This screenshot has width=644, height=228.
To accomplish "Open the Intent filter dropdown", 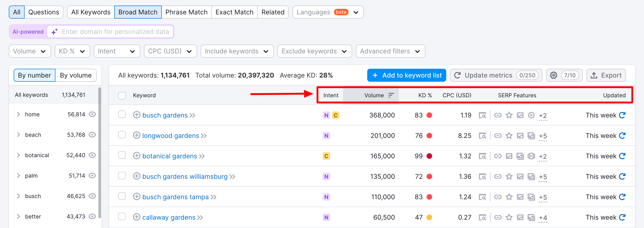I will (x=117, y=51).
